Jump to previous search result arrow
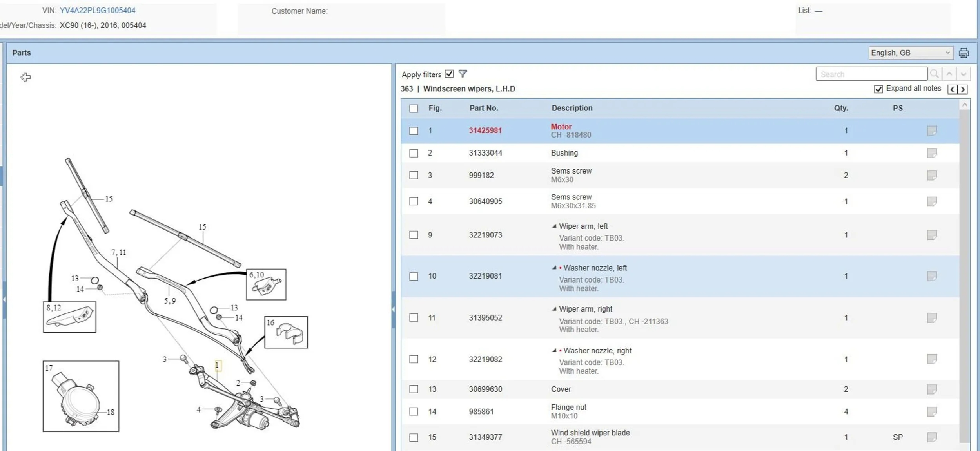 click(x=949, y=74)
